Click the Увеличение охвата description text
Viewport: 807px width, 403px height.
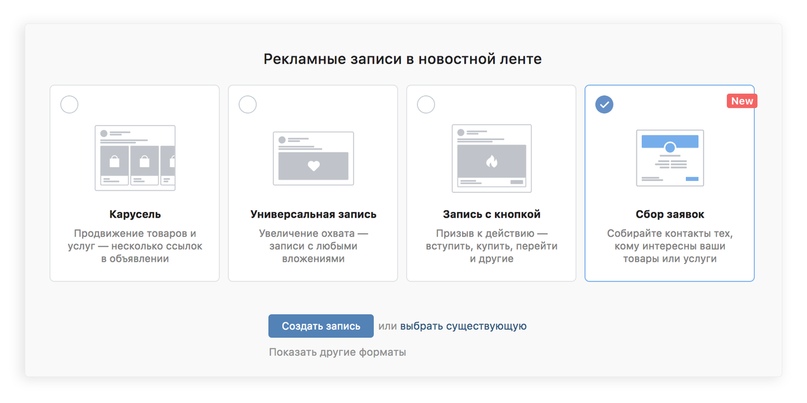(x=313, y=246)
